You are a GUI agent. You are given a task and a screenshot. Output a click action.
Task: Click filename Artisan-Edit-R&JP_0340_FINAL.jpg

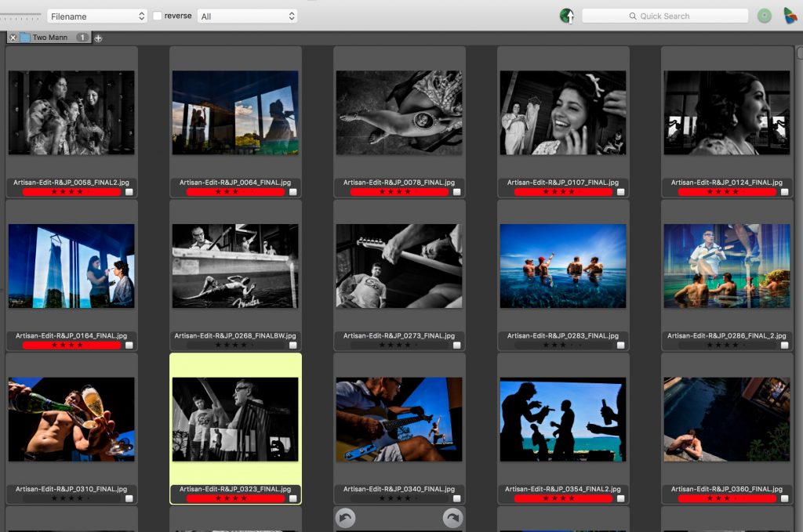point(399,490)
